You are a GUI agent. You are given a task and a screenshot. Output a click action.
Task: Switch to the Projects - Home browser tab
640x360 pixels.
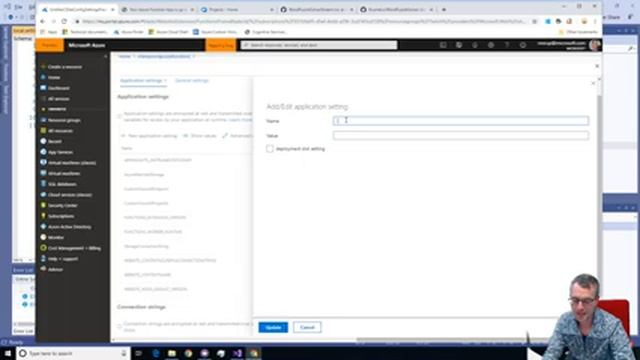coord(238,9)
